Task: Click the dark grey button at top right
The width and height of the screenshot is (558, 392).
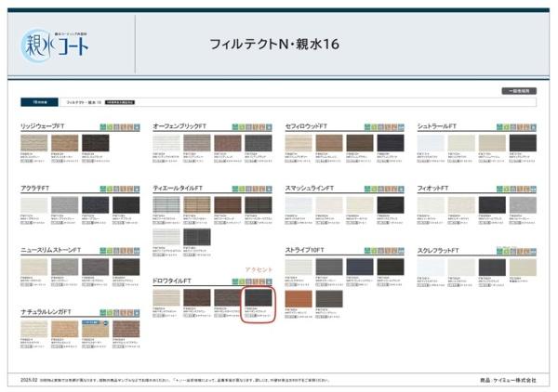Action: 519,91
